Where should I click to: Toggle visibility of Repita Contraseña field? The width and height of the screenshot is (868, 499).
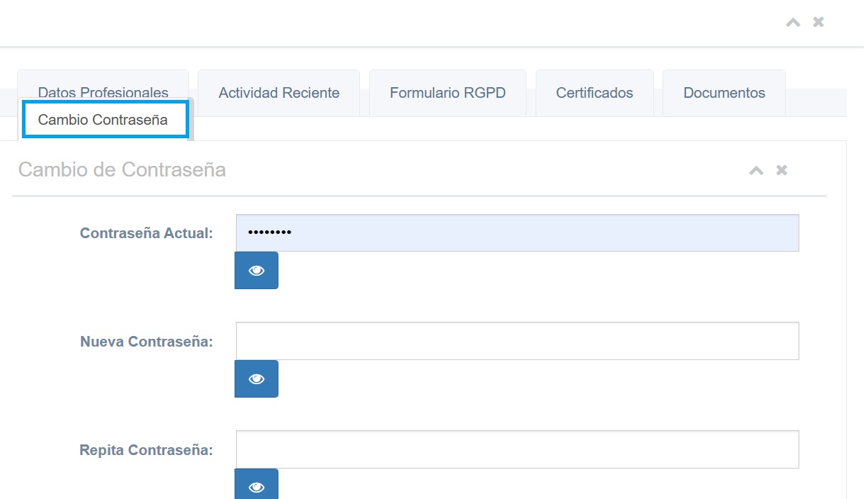257,486
